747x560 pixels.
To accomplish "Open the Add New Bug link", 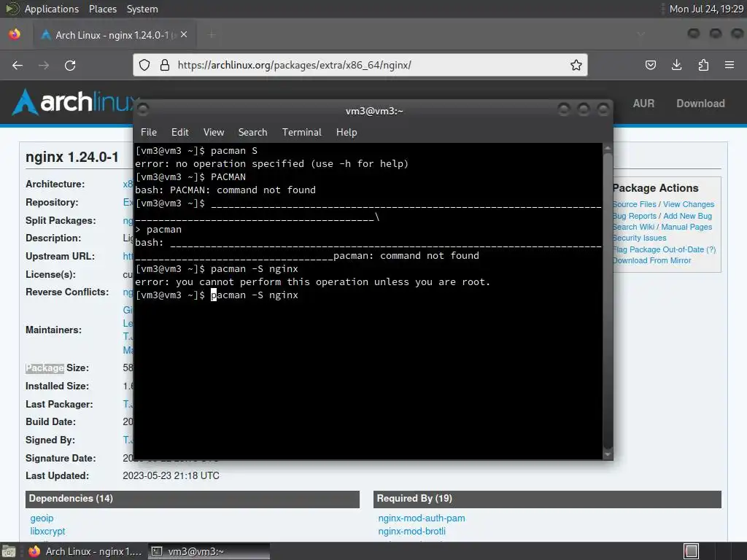I will [687, 216].
